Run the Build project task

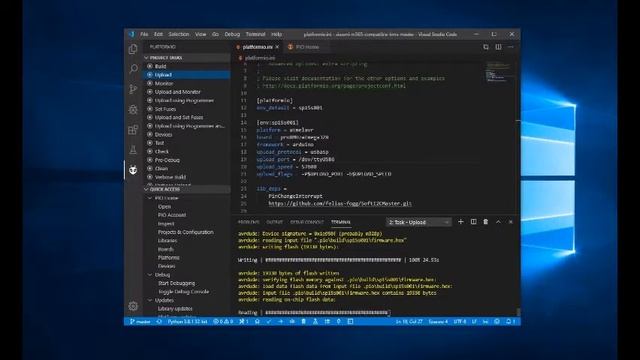click(x=187, y=66)
